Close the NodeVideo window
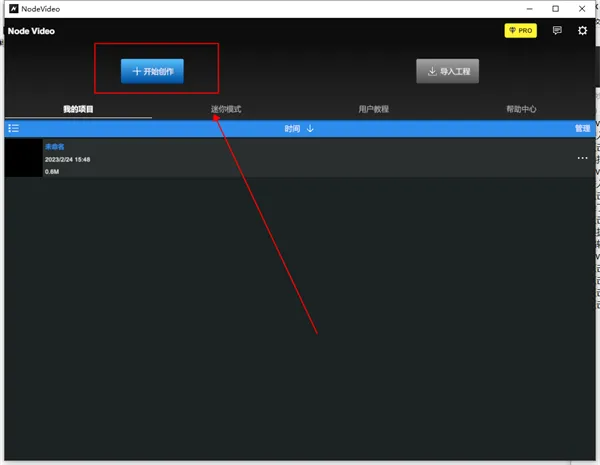The width and height of the screenshot is (600, 465). (582, 9)
